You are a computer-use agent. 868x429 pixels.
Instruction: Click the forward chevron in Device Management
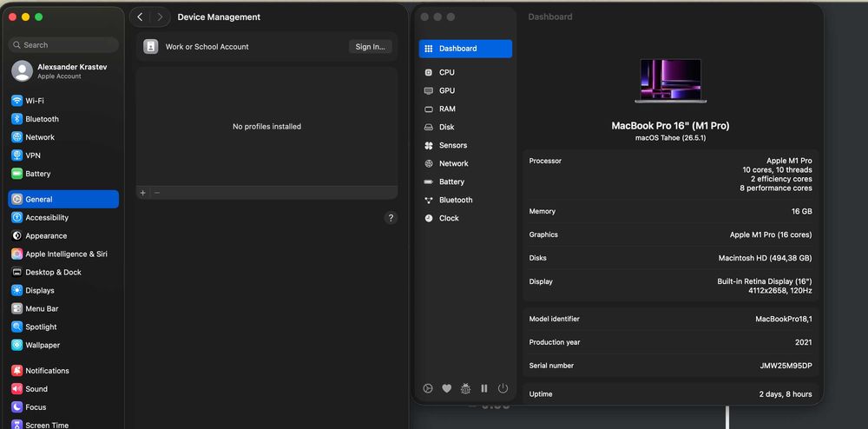tap(160, 17)
